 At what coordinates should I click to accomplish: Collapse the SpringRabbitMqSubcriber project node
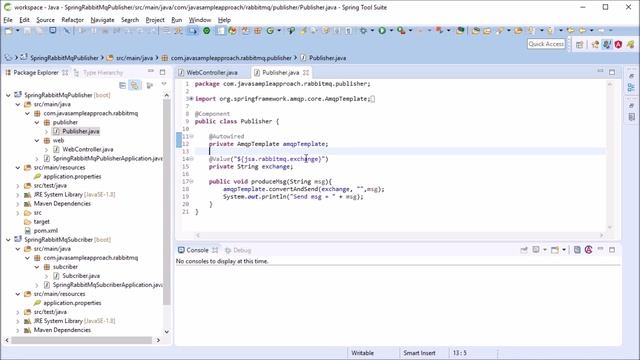click(x=8, y=240)
